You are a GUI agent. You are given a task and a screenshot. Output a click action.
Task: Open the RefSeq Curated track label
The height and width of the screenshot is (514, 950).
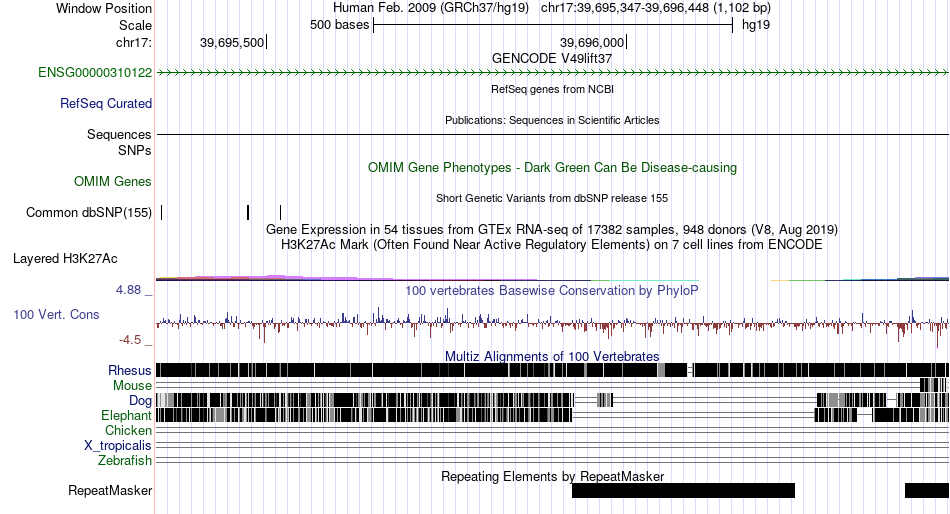[106, 104]
